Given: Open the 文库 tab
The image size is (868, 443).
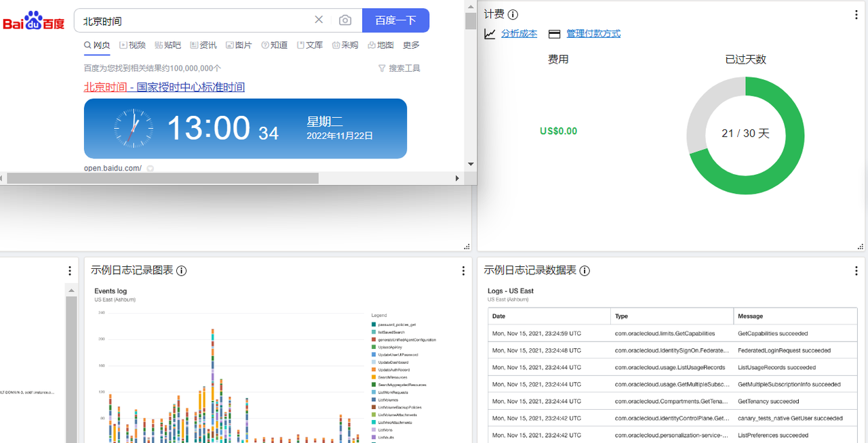Looking at the screenshot, I should click(x=310, y=45).
